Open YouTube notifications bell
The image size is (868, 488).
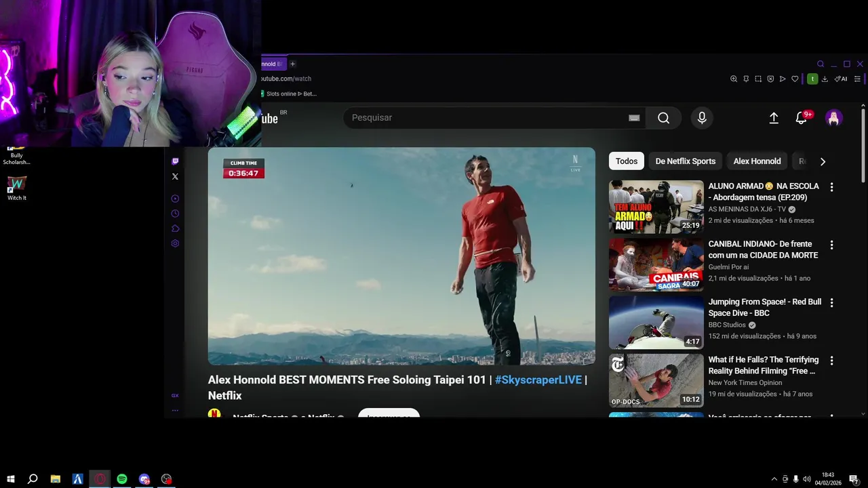tap(801, 118)
